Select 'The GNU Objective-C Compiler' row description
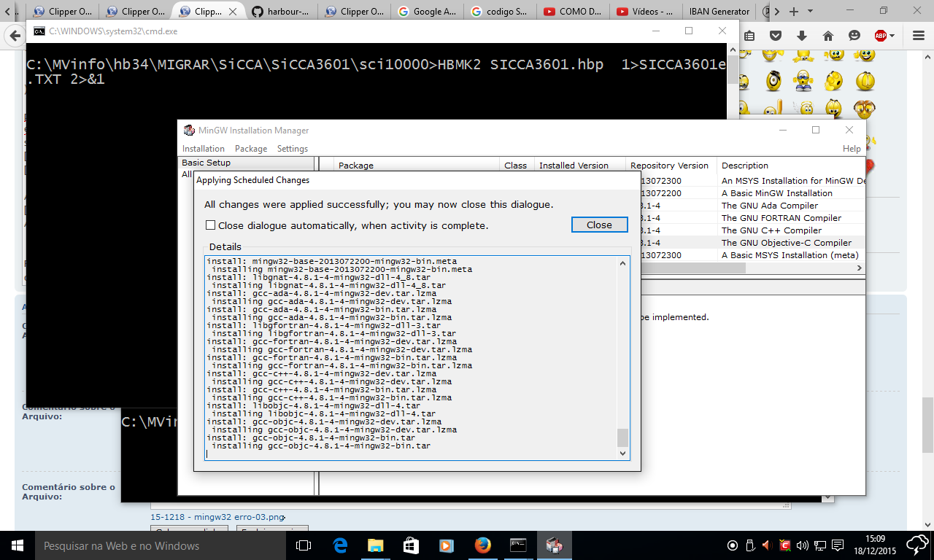 click(787, 243)
